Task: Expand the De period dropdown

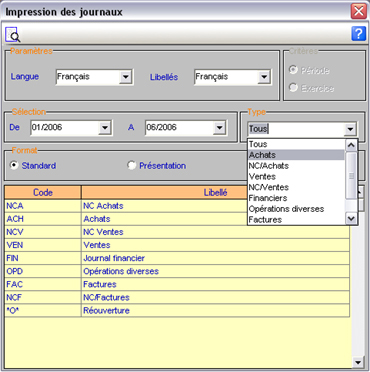Action: pos(105,128)
